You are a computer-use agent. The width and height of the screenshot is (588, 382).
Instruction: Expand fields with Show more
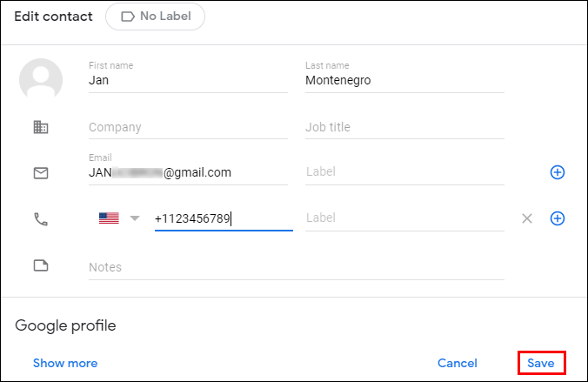(65, 363)
